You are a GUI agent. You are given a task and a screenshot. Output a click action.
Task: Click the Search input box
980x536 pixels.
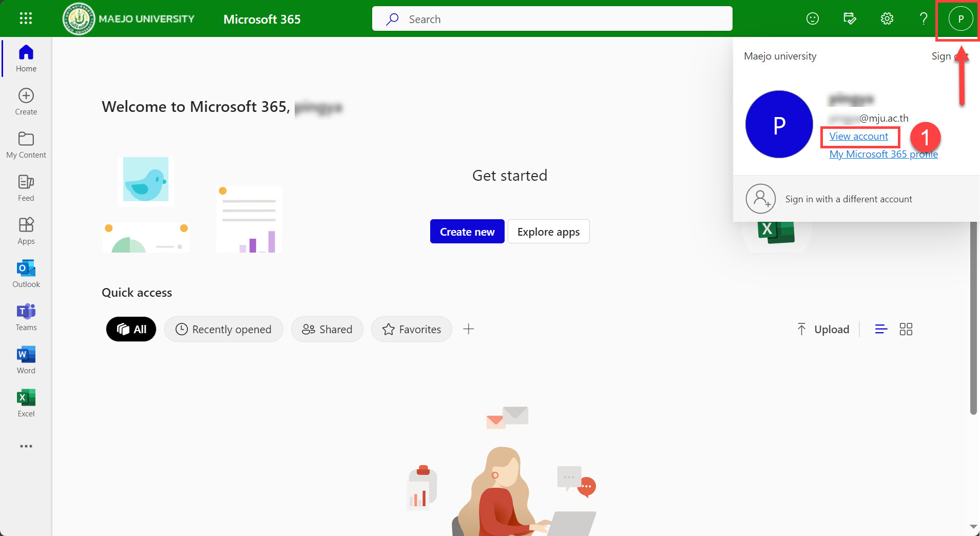coord(552,19)
